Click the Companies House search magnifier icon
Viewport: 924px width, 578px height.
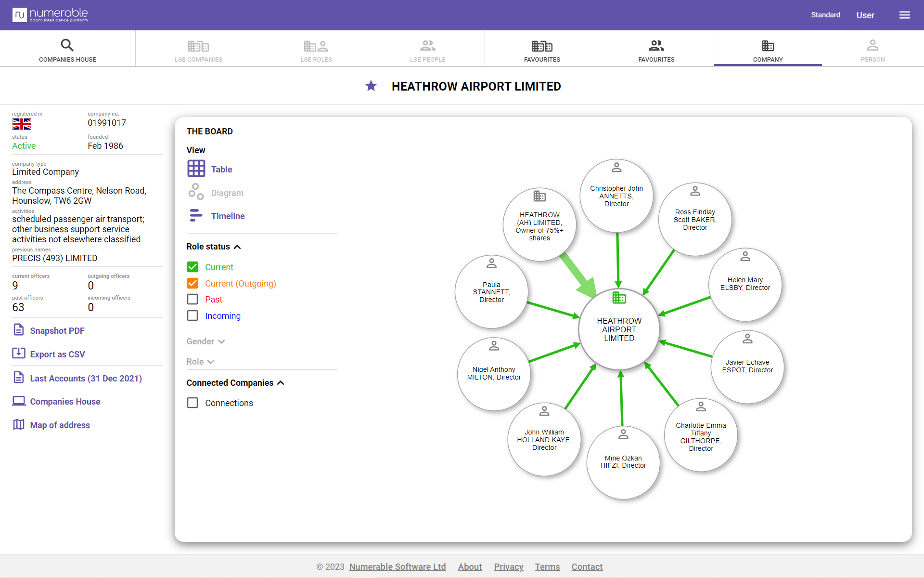pos(67,45)
